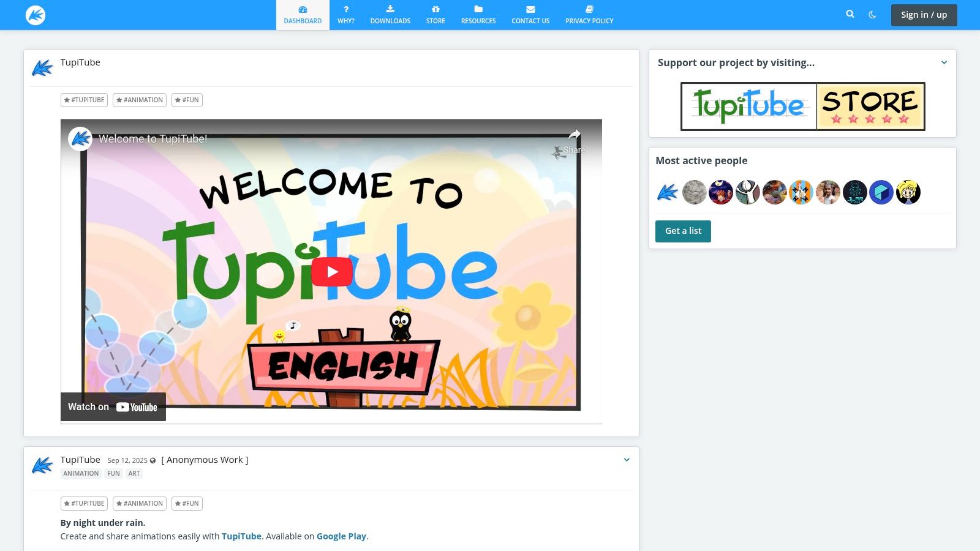Collapse the Support our project panel
Image resolution: width=980 pixels, height=551 pixels.
tap(944, 62)
